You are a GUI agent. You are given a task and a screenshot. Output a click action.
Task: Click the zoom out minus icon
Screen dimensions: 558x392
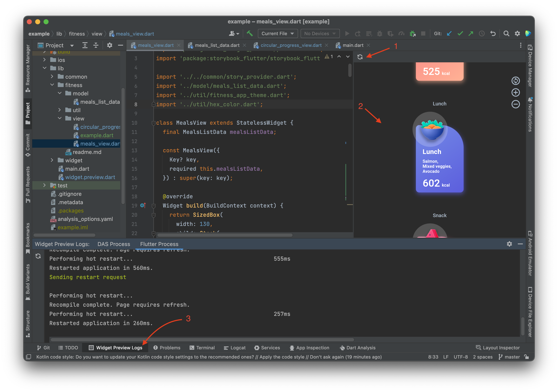coord(516,104)
